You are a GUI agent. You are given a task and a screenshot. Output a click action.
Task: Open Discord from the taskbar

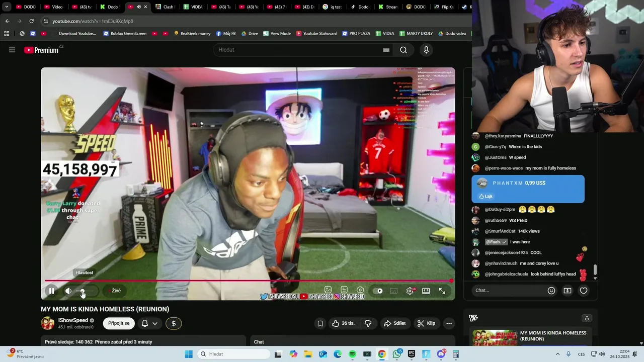[x=441, y=354]
